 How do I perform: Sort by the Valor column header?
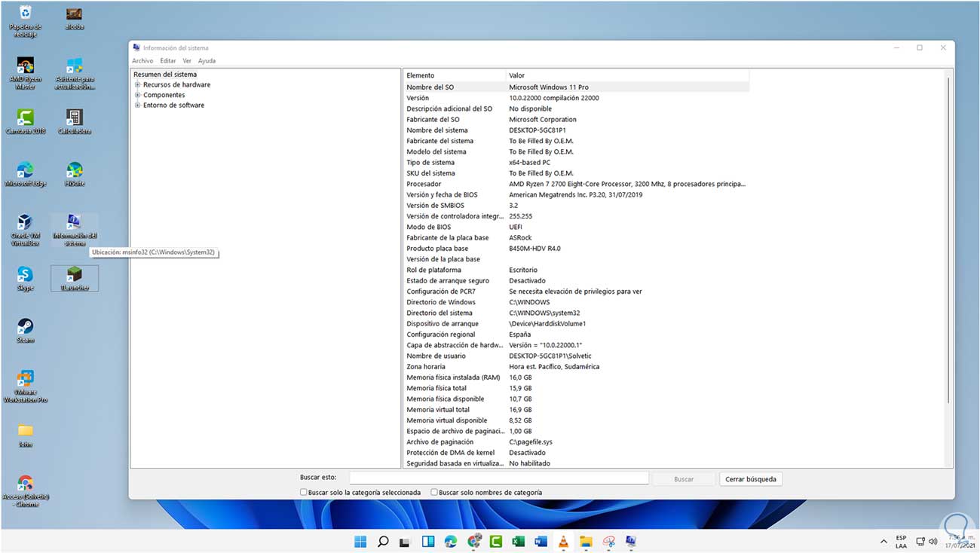click(x=628, y=75)
